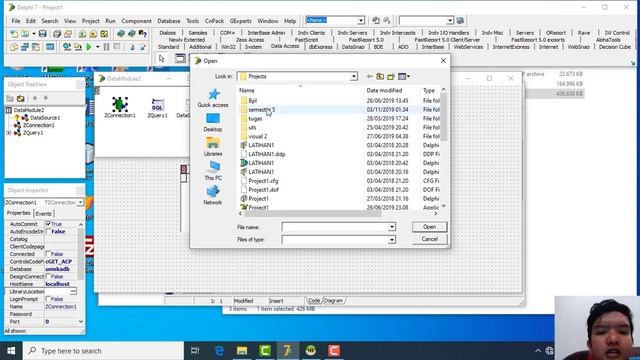Open the GExperts menu
This screenshot has width=640, height=360.
tap(240, 21)
